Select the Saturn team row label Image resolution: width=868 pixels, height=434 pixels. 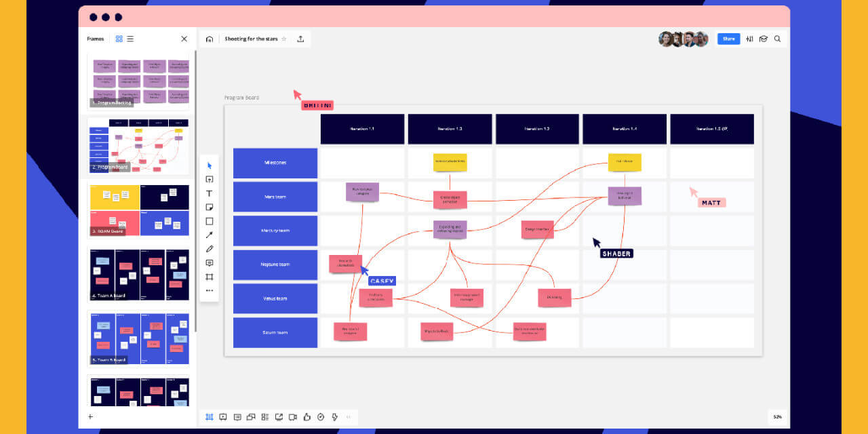point(275,332)
